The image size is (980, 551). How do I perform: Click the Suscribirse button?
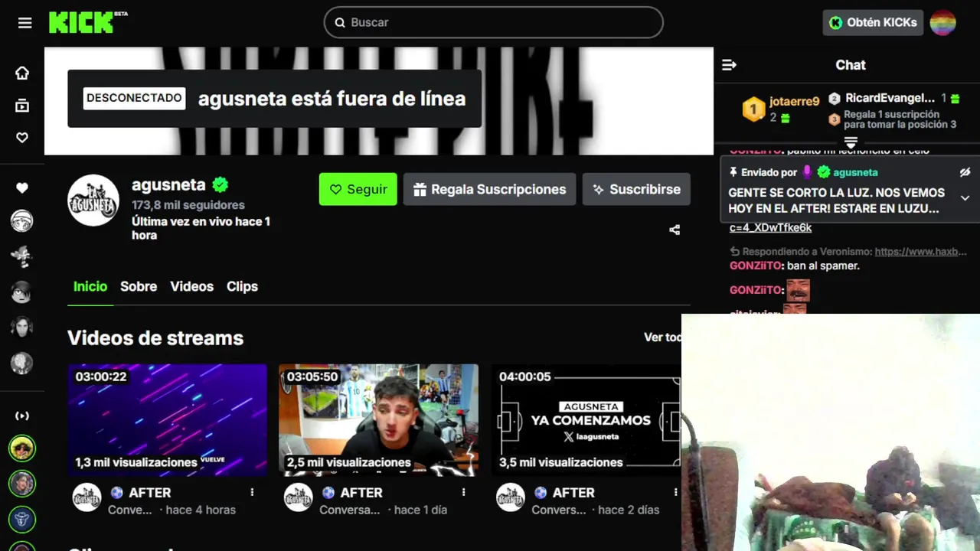point(636,189)
